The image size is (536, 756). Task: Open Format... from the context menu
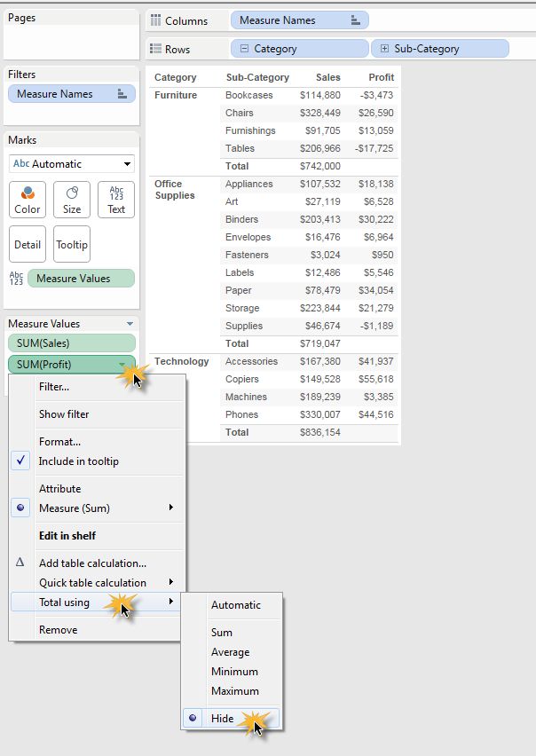pyautogui.click(x=59, y=442)
